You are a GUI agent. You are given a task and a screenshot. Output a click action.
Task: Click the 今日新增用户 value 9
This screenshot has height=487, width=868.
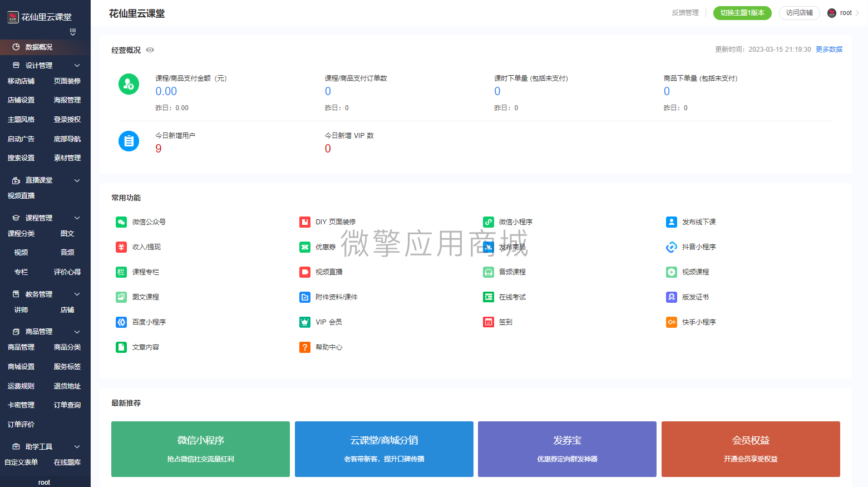(159, 149)
